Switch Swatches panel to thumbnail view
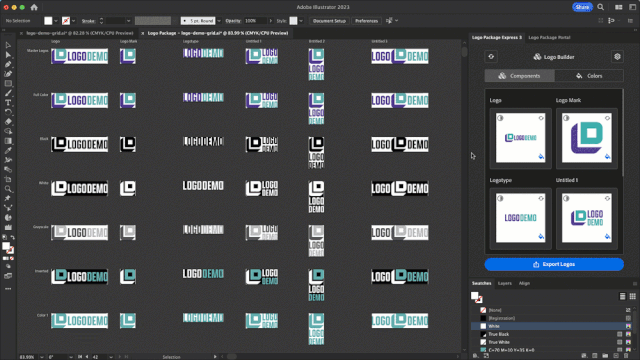The width and height of the screenshot is (640, 360). [x=632, y=296]
